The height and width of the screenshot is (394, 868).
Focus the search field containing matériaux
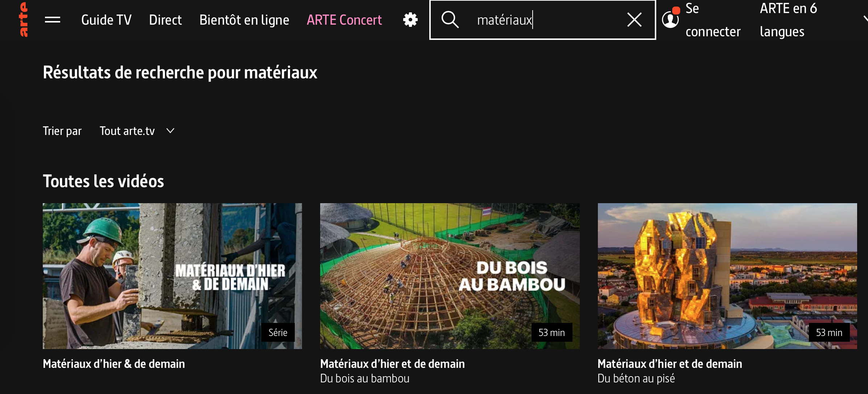pos(544,20)
